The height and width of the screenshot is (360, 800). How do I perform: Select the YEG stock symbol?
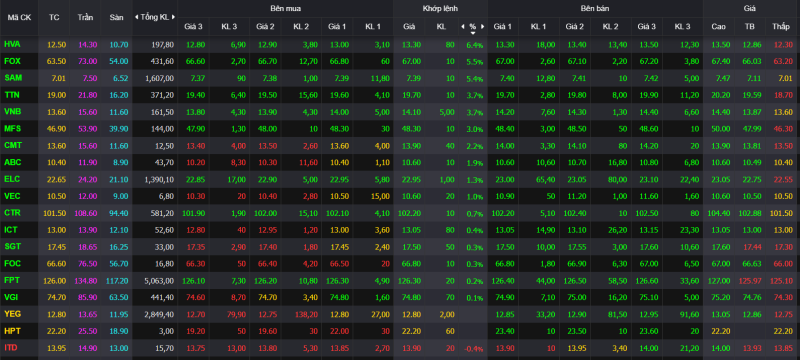click(11, 314)
